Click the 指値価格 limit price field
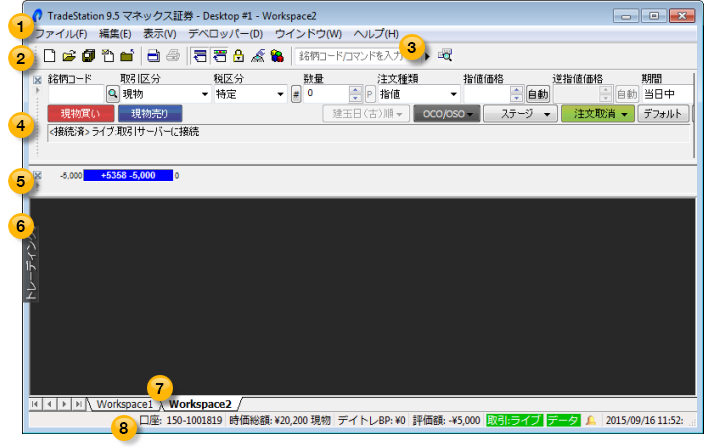704x448 pixels. tap(487, 94)
